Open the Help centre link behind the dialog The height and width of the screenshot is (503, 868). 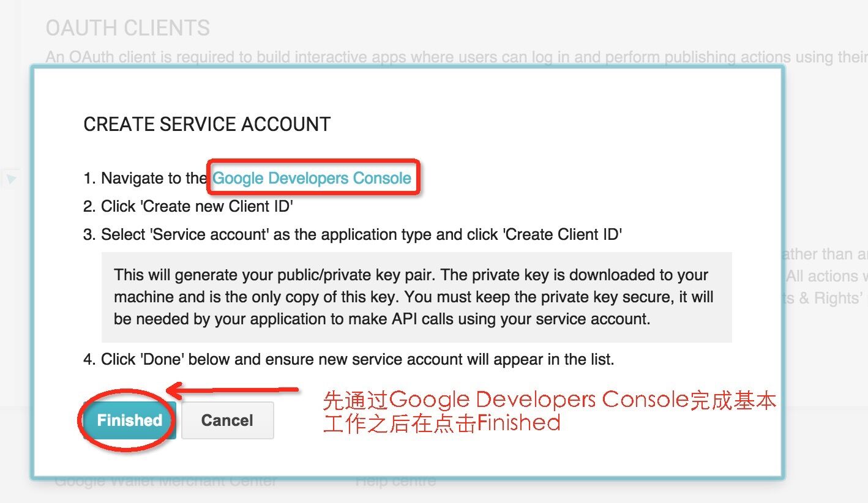[395, 482]
